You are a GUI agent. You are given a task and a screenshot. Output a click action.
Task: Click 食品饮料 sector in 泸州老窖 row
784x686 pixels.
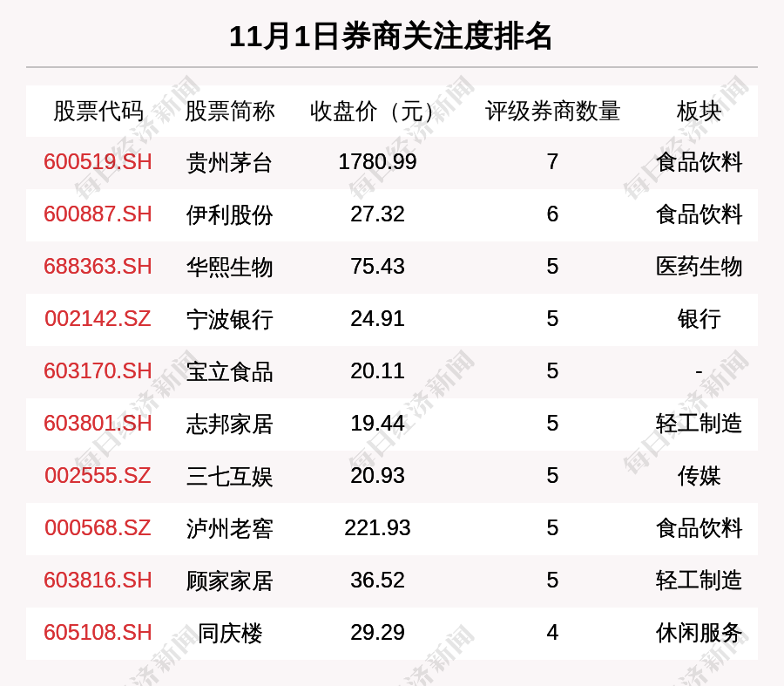[699, 528]
